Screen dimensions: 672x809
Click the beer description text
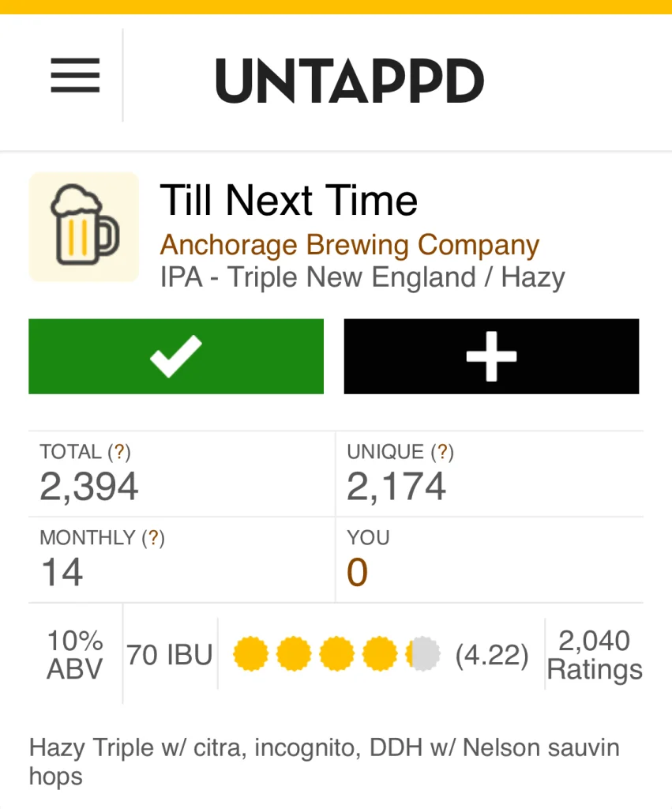324,762
